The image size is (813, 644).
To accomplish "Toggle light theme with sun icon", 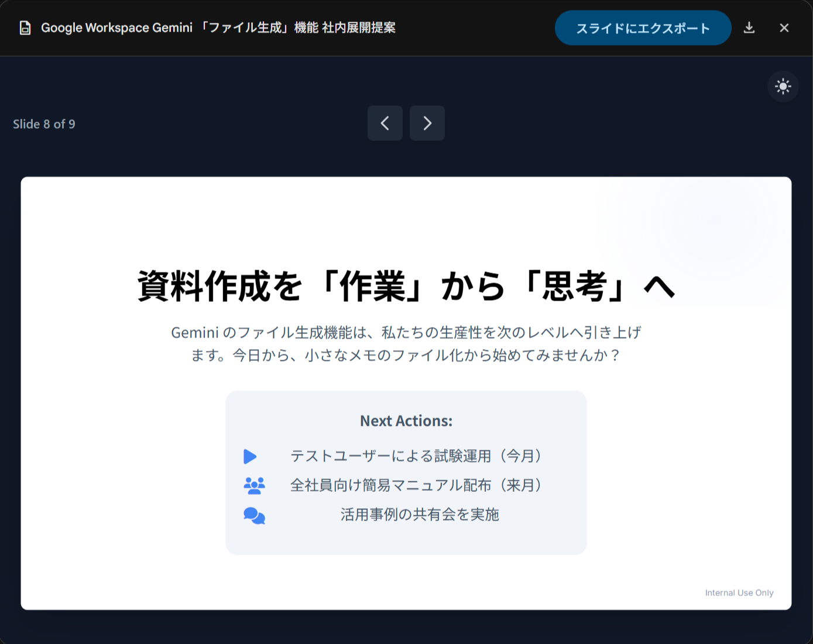I will pos(783,87).
